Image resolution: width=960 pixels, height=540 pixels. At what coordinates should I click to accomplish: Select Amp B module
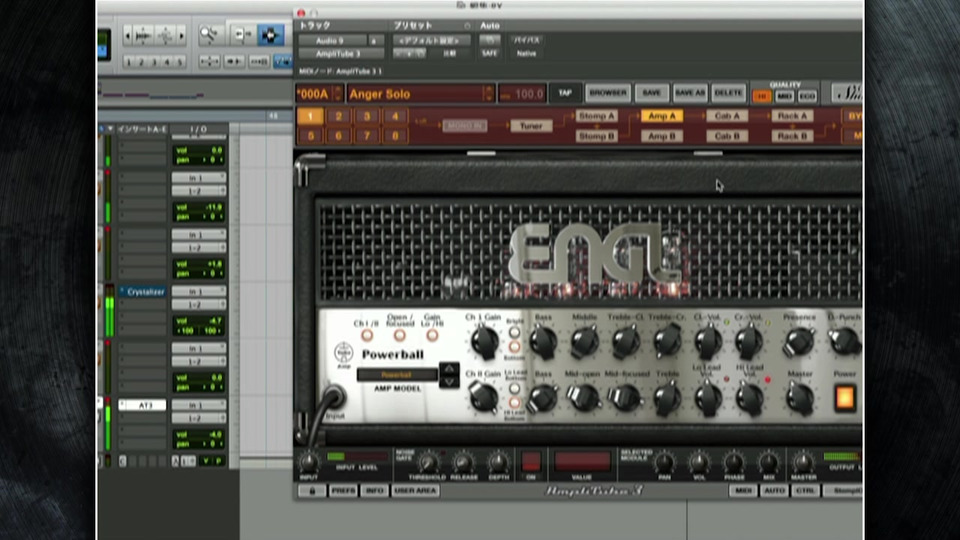661,136
